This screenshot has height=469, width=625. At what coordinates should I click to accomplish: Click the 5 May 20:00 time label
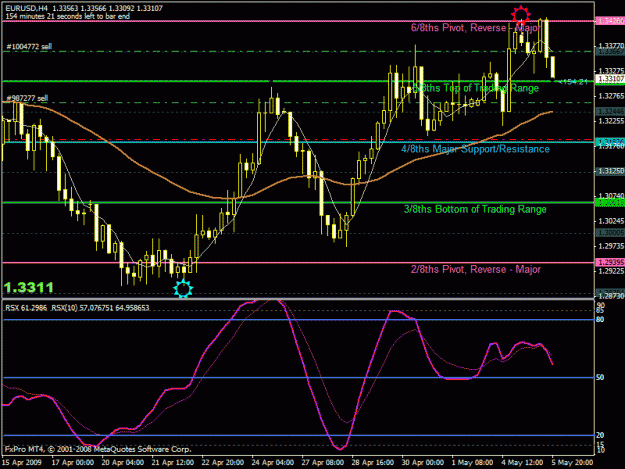572,463
